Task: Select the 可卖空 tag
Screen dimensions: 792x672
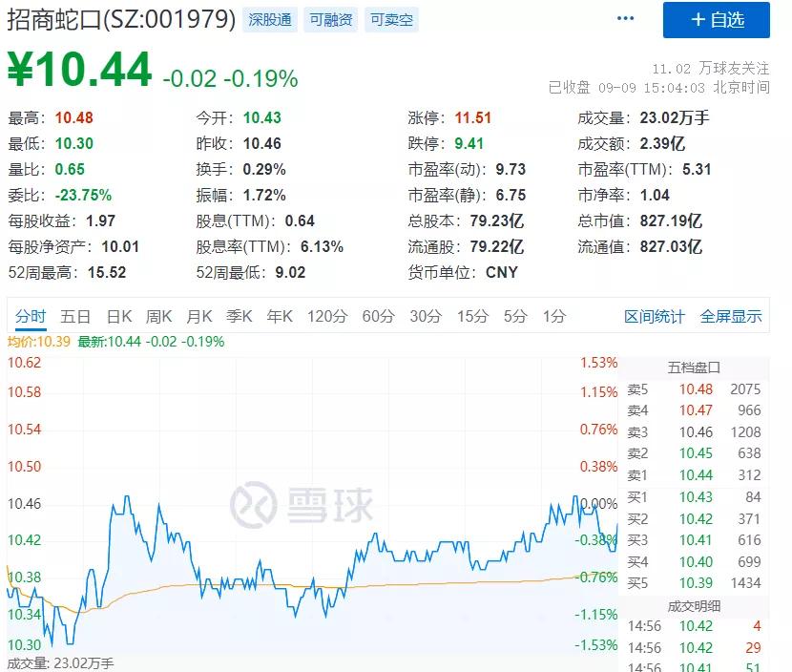Action: click(391, 20)
